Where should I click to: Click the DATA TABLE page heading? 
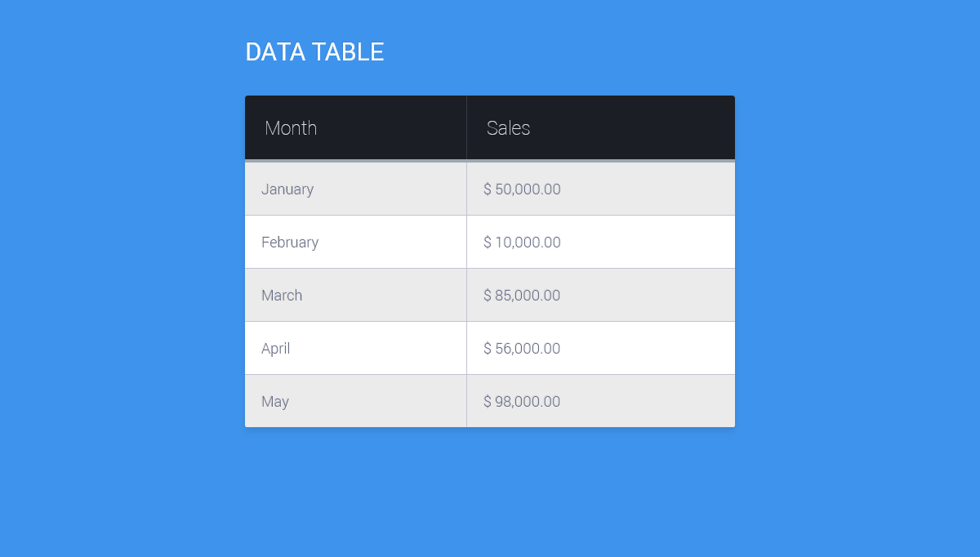[x=314, y=52]
